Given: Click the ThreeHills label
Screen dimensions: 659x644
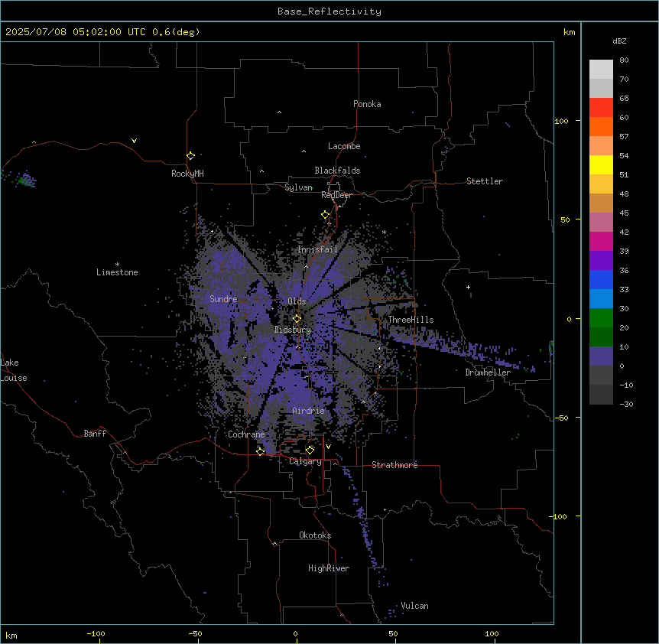Looking at the screenshot, I should click(411, 320).
